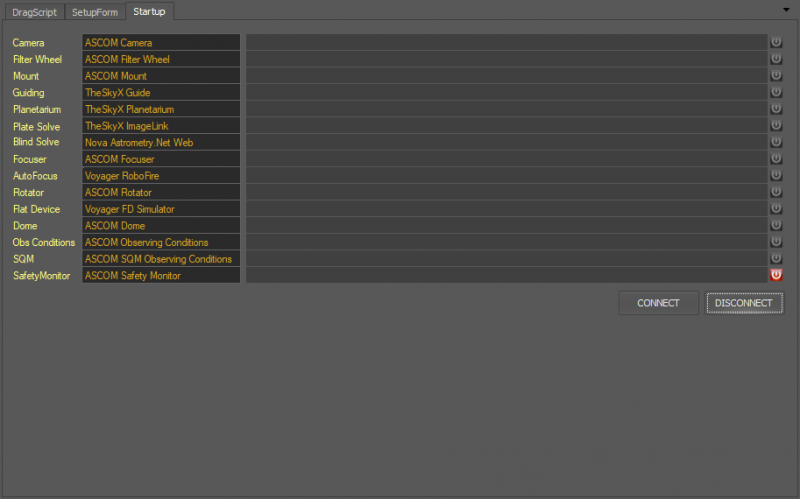This screenshot has width=800, height=499.
Task: Click the Focuser row power icon
Action: pos(776,159)
